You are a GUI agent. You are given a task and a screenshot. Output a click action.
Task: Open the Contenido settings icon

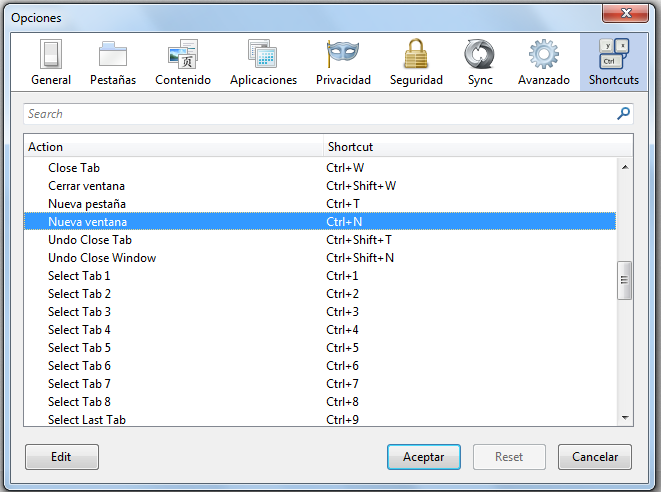coord(182,55)
